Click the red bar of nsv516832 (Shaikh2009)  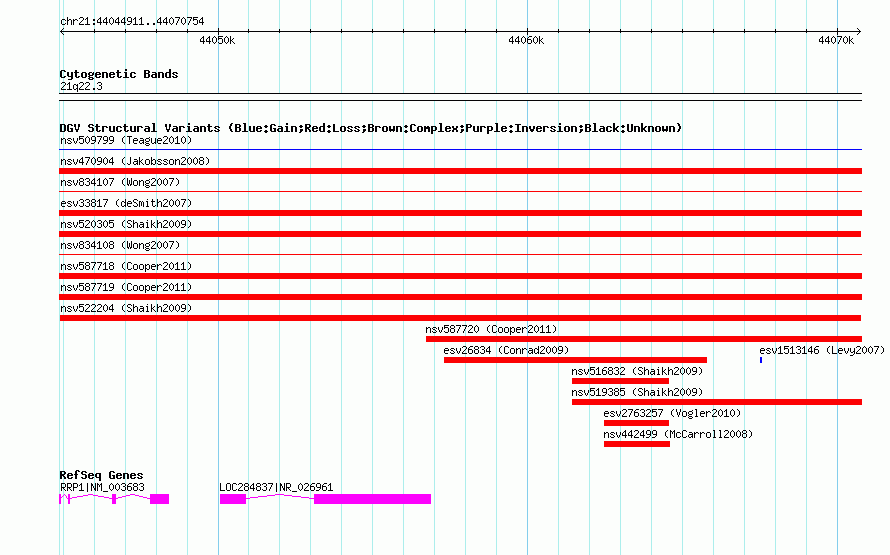[620, 381]
